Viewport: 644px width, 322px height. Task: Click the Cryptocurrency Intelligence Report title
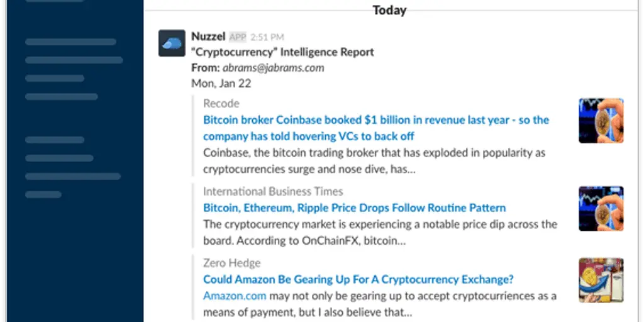(x=282, y=52)
